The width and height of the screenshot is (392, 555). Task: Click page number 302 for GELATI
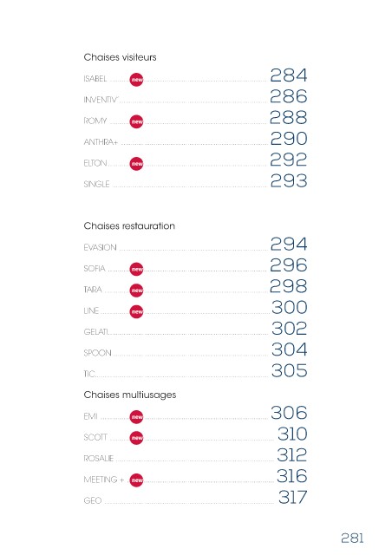point(290,329)
